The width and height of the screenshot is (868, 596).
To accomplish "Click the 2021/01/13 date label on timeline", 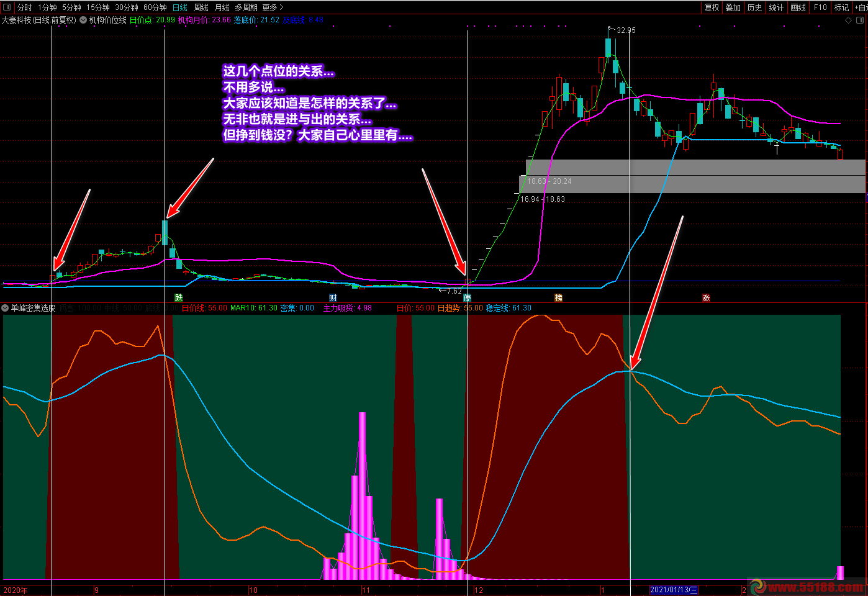I will (x=674, y=590).
